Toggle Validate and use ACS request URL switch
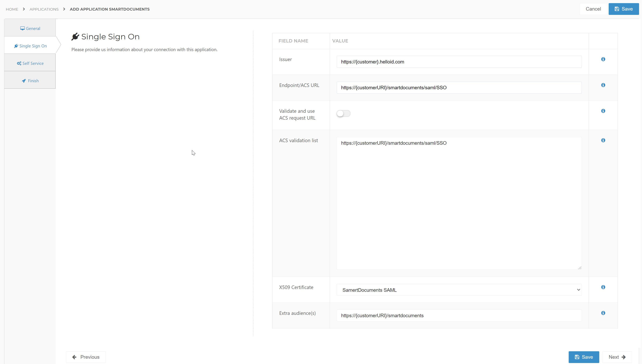This screenshot has height=364, width=642. [343, 114]
